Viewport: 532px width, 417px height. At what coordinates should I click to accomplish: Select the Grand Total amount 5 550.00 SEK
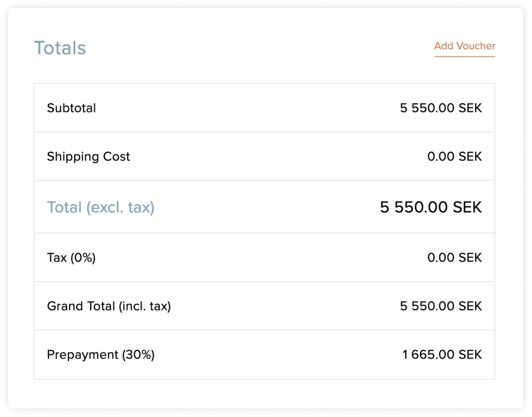pyautogui.click(x=441, y=306)
